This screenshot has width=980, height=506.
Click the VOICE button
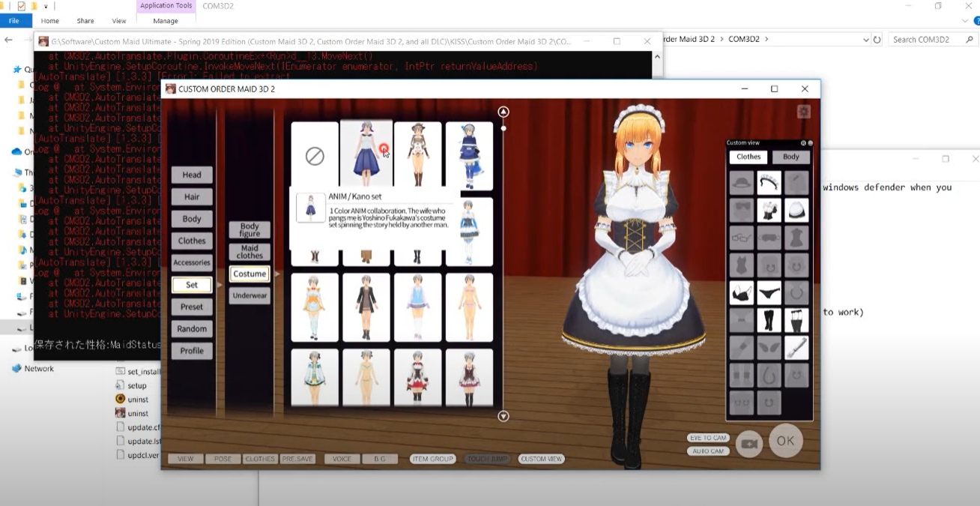click(x=342, y=459)
